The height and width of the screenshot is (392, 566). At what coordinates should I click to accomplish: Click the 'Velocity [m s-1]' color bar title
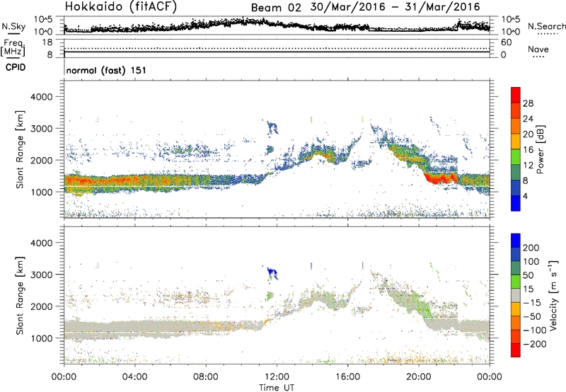point(553,295)
